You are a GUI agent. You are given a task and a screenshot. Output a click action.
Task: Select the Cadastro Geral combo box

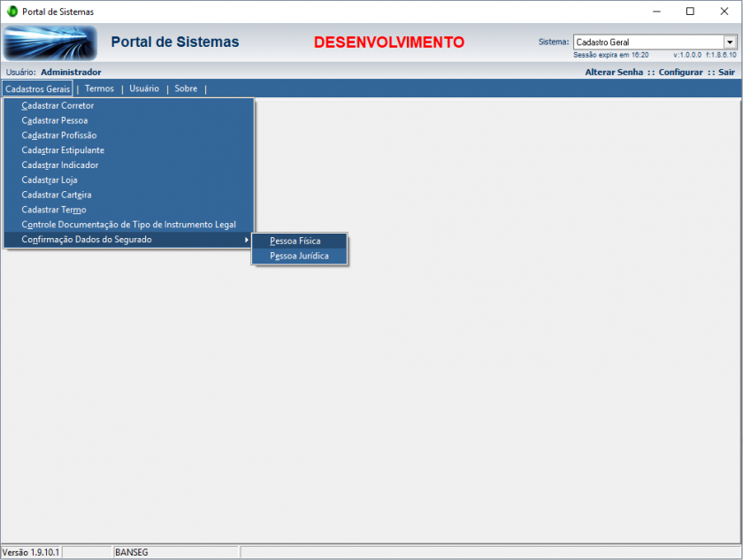(647, 42)
